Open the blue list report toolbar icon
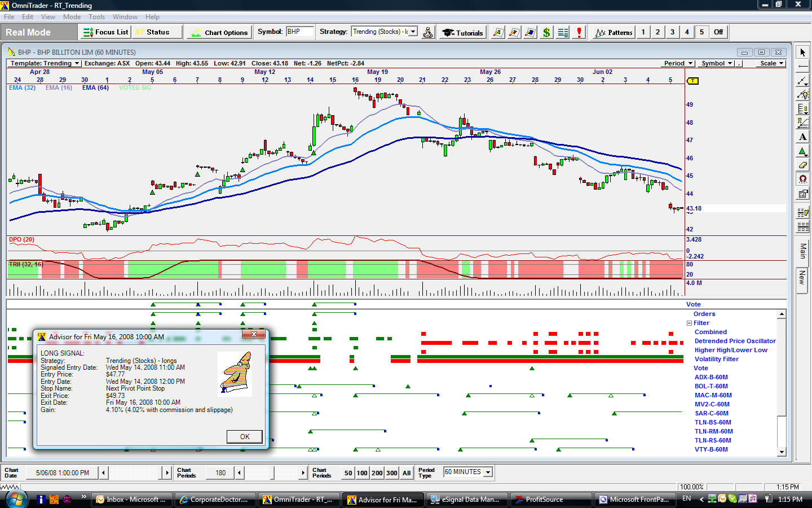Image resolution: width=812 pixels, height=508 pixels. [x=563, y=32]
